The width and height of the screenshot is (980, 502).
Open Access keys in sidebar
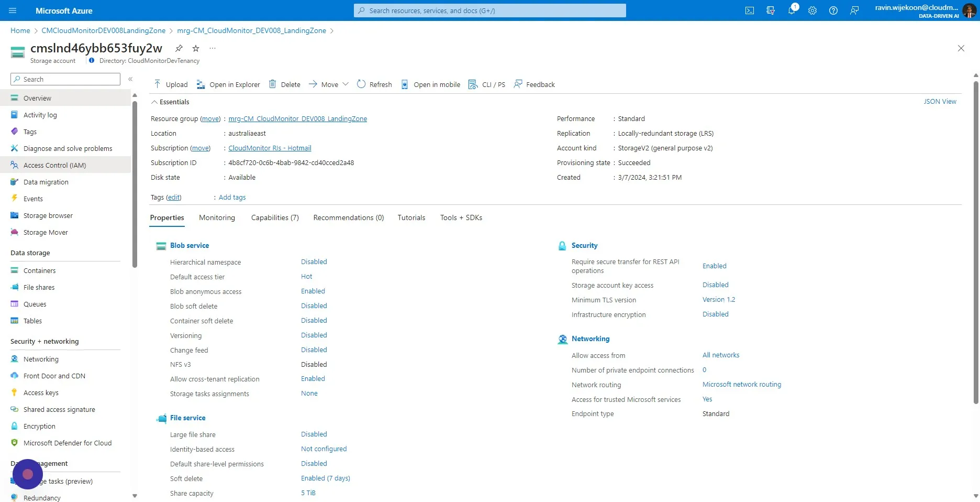65,392
